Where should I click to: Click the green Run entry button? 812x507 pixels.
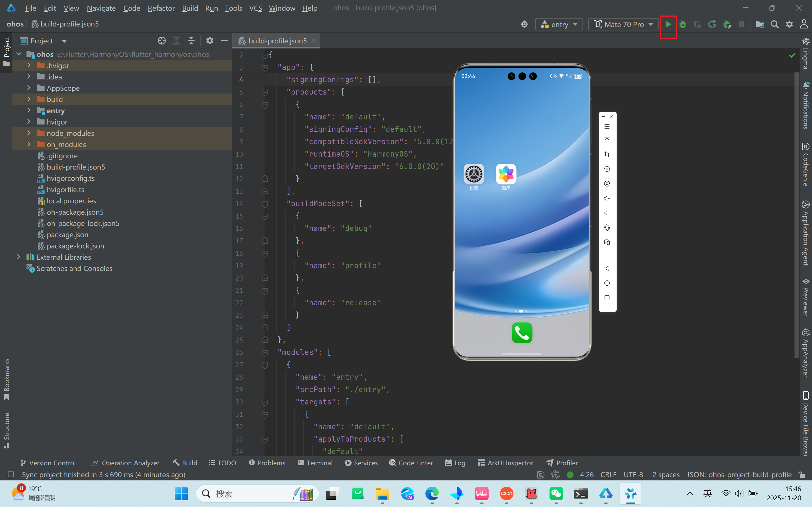tap(668, 25)
